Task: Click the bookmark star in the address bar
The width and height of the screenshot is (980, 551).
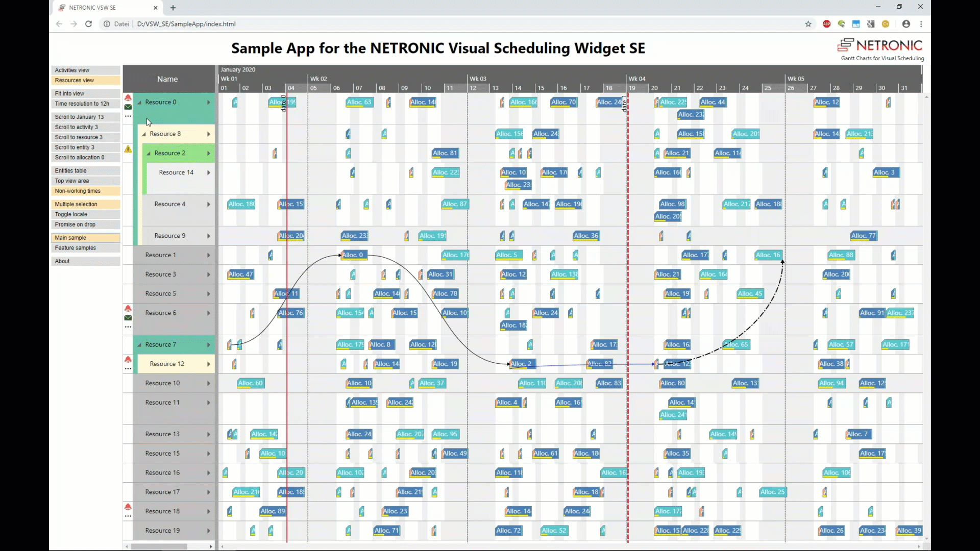Action: (808, 24)
